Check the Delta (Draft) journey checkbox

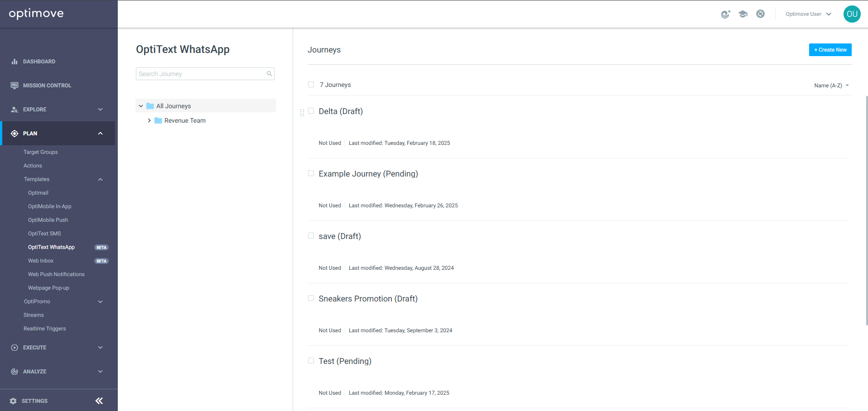click(311, 111)
